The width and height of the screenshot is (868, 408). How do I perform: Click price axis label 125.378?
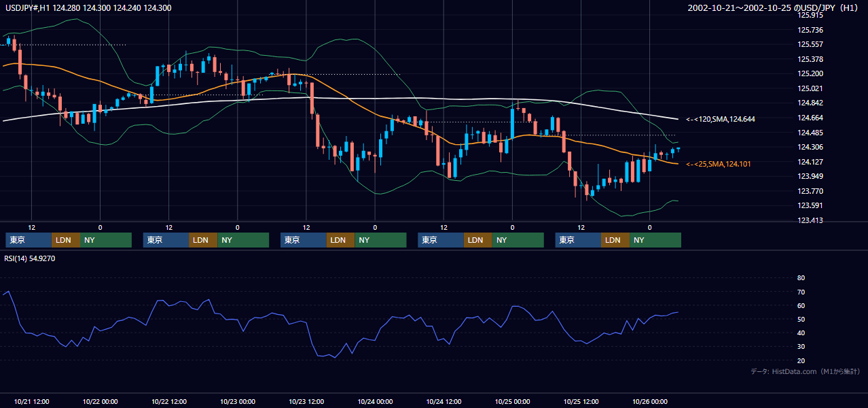coord(810,59)
